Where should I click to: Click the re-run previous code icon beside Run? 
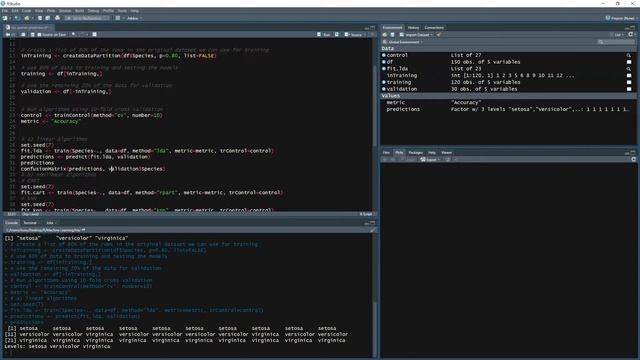pos(337,35)
